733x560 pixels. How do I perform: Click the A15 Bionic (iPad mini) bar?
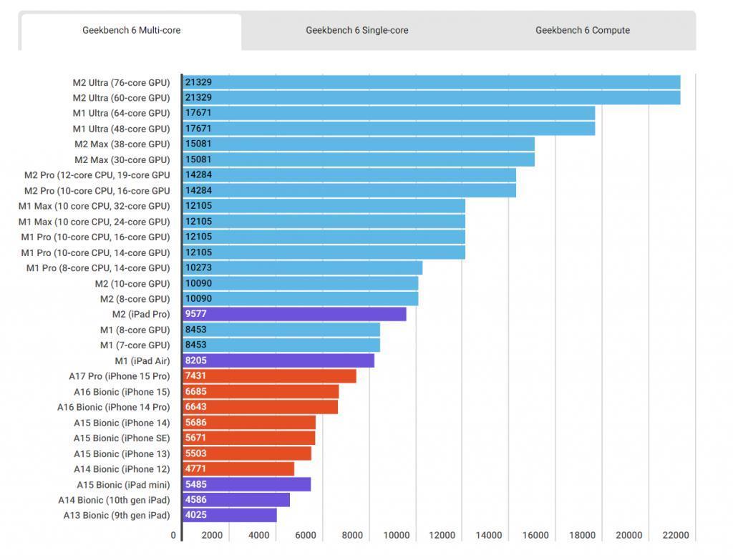[246, 484]
